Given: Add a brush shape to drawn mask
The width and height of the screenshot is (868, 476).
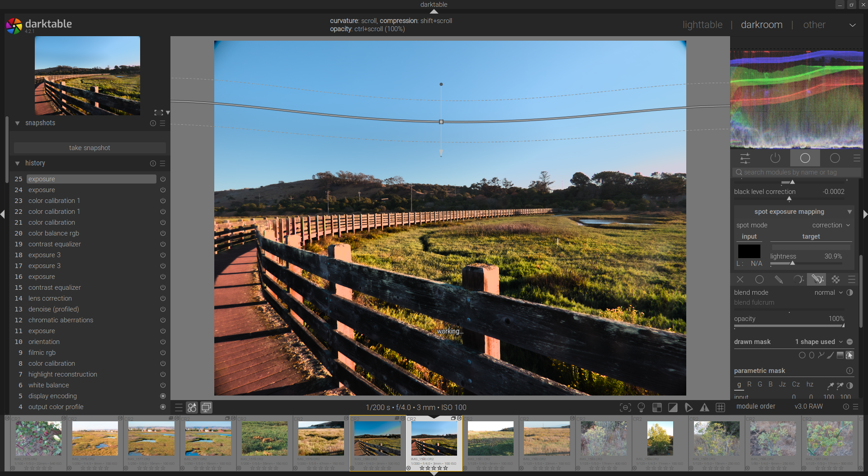Looking at the screenshot, I should 830,355.
